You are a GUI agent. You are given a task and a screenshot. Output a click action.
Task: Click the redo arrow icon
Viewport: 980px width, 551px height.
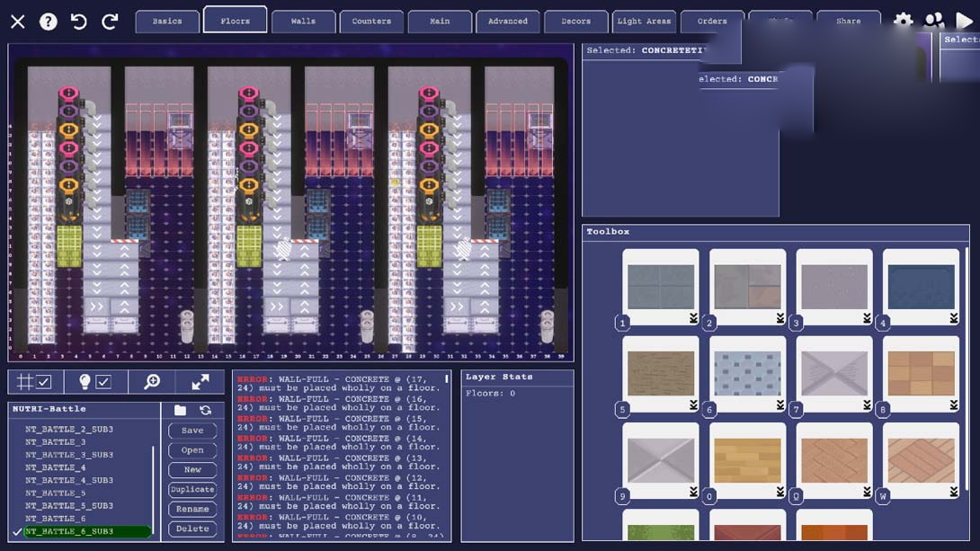(x=110, y=21)
